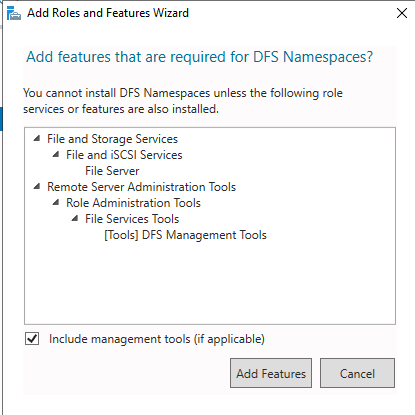Uncheck the Include management tools checkbox

click(x=32, y=339)
